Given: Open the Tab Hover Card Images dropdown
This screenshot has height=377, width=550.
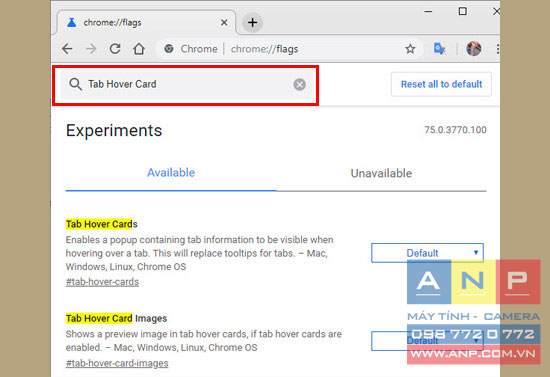Looking at the screenshot, I should [427, 341].
